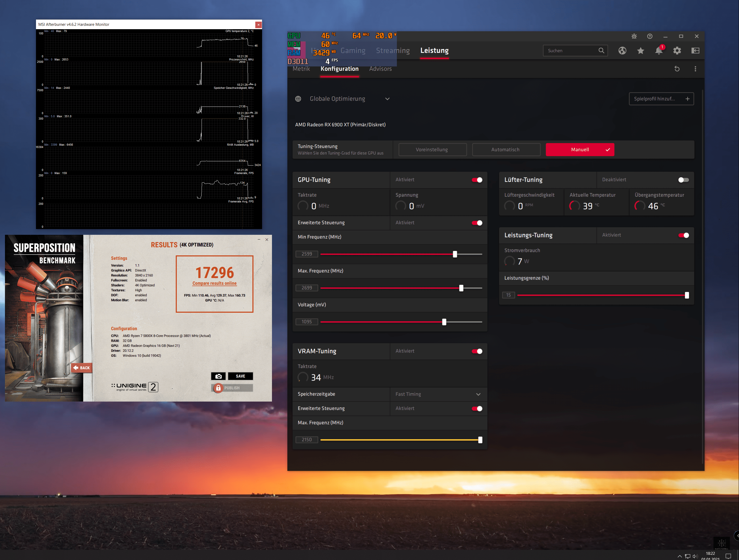Open Radeon settings gear icon
Screen dimensions: 739x560
pos(677,50)
